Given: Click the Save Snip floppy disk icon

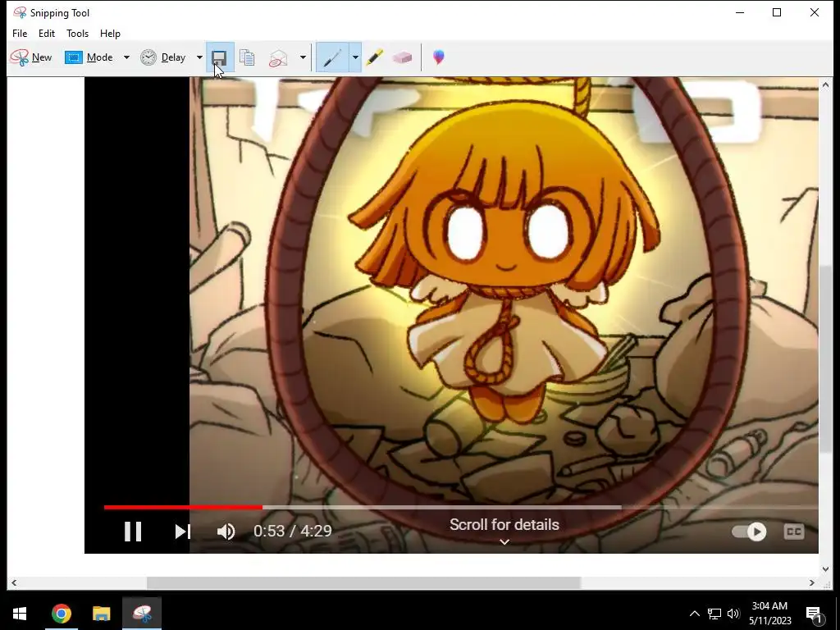Looking at the screenshot, I should click(x=219, y=57).
